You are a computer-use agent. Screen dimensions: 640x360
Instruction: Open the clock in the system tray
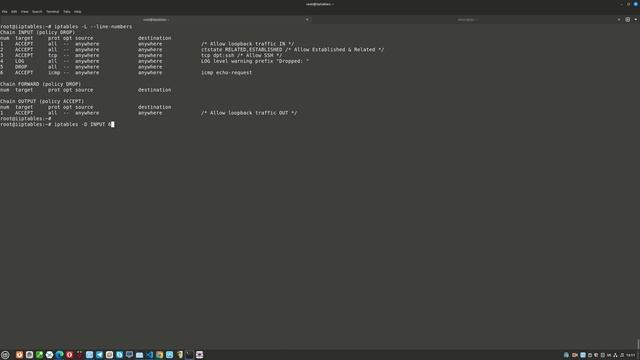coord(631,355)
